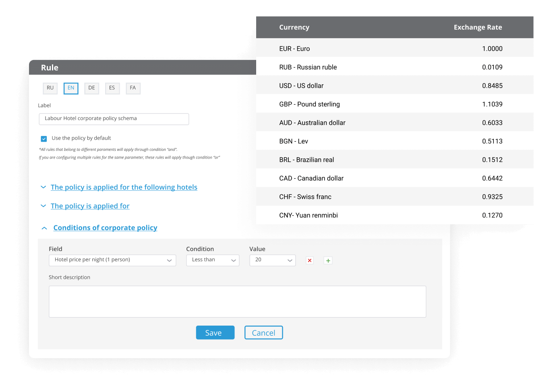Select the USD - US dollar row
Viewport: 551px width, 392px height.
click(x=395, y=86)
